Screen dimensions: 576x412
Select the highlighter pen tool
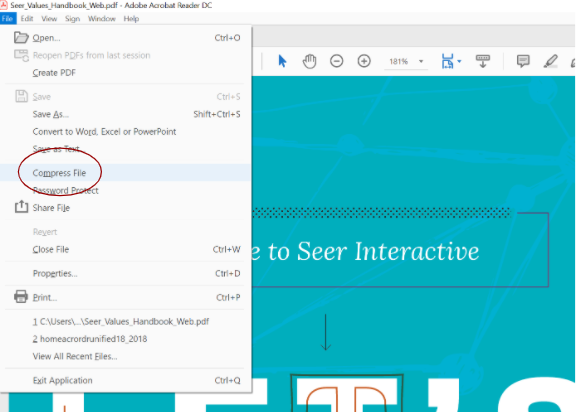[x=550, y=61]
